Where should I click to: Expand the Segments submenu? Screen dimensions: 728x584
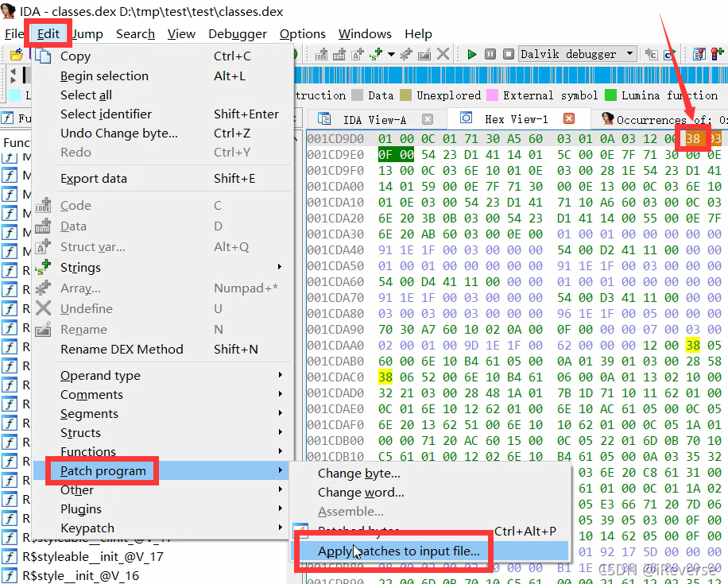point(162,413)
